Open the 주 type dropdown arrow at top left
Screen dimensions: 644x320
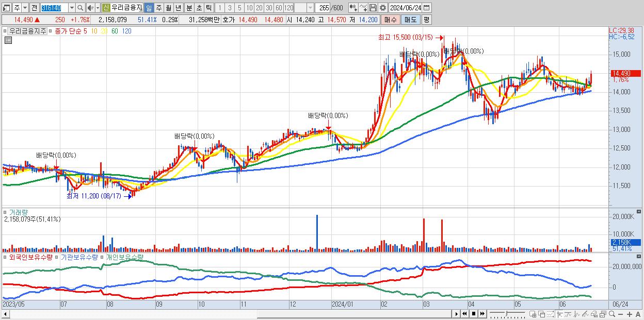pyautogui.click(x=25, y=8)
